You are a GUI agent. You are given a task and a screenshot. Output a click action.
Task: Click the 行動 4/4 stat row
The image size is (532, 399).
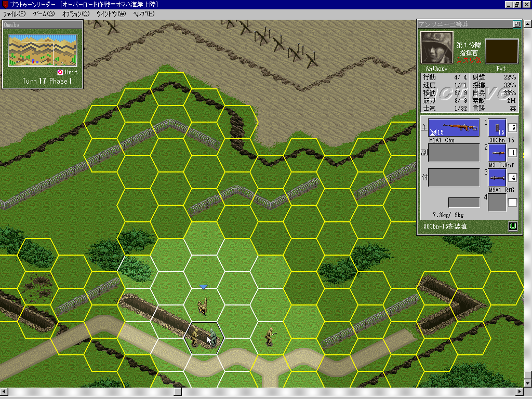(445, 77)
